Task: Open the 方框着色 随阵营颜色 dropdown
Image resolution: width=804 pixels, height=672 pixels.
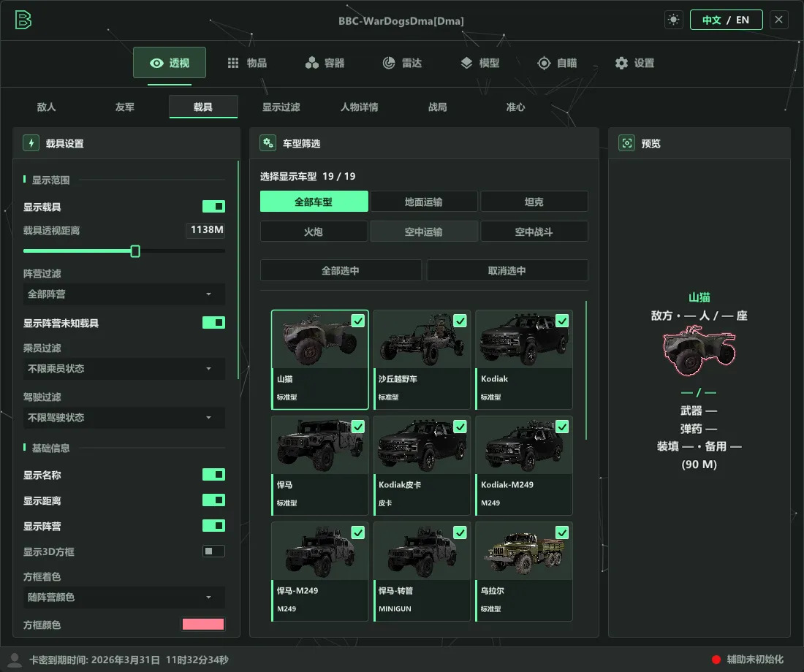Action: click(124, 597)
